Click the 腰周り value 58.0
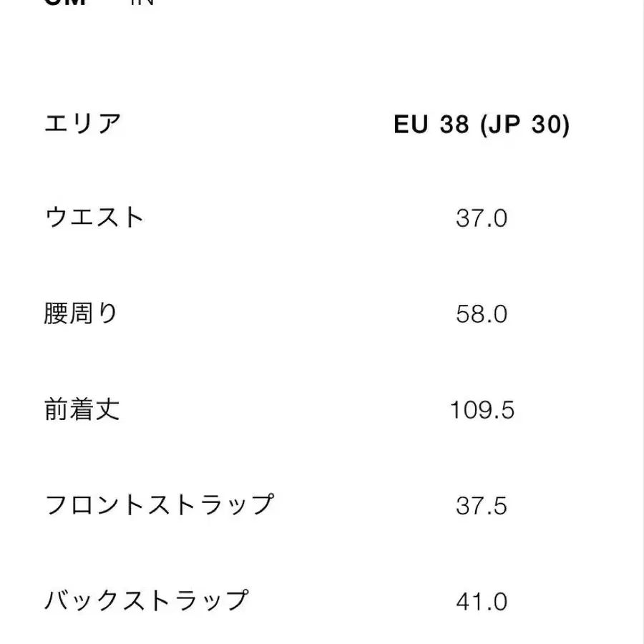This screenshot has width=644, height=644. (x=482, y=314)
